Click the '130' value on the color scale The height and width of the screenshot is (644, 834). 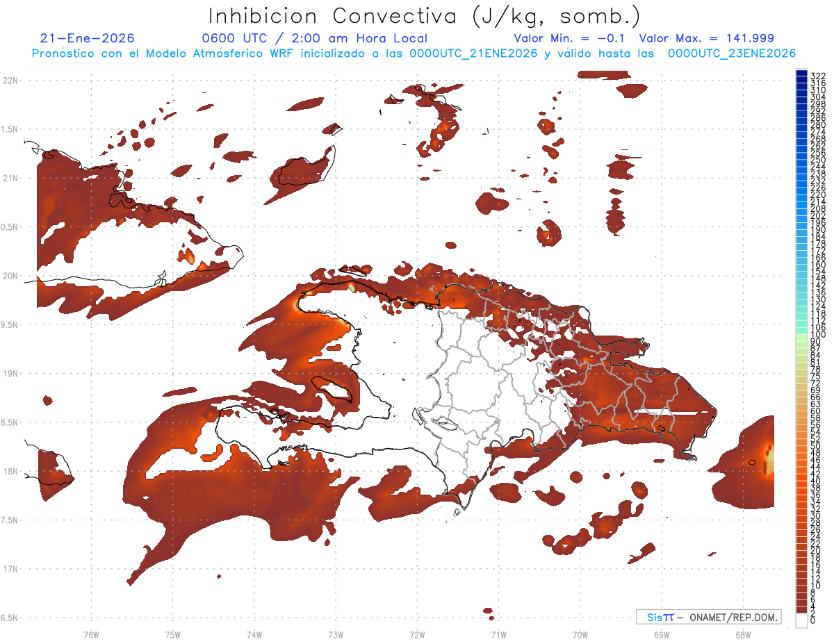click(818, 299)
